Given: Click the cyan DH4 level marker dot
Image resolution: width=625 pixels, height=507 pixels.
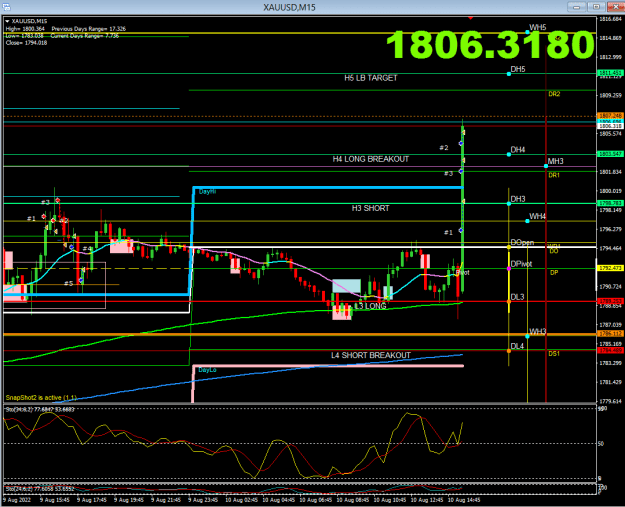Looking at the screenshot, I should 509,154.
